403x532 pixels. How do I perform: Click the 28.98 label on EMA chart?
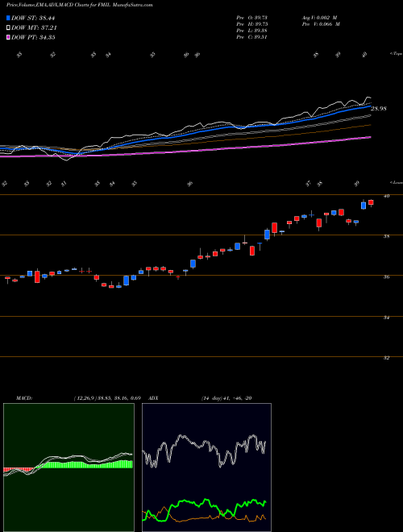tap(379, 109)
